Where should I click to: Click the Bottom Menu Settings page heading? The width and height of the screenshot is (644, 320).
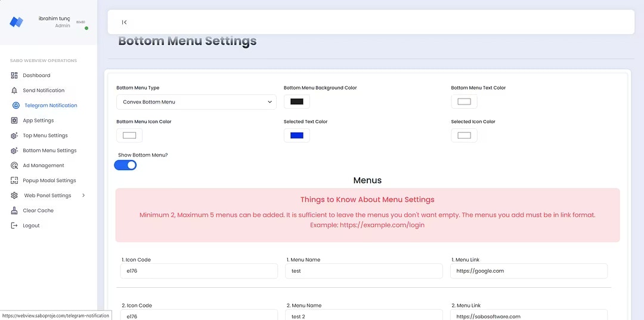[x=187, y=41]
